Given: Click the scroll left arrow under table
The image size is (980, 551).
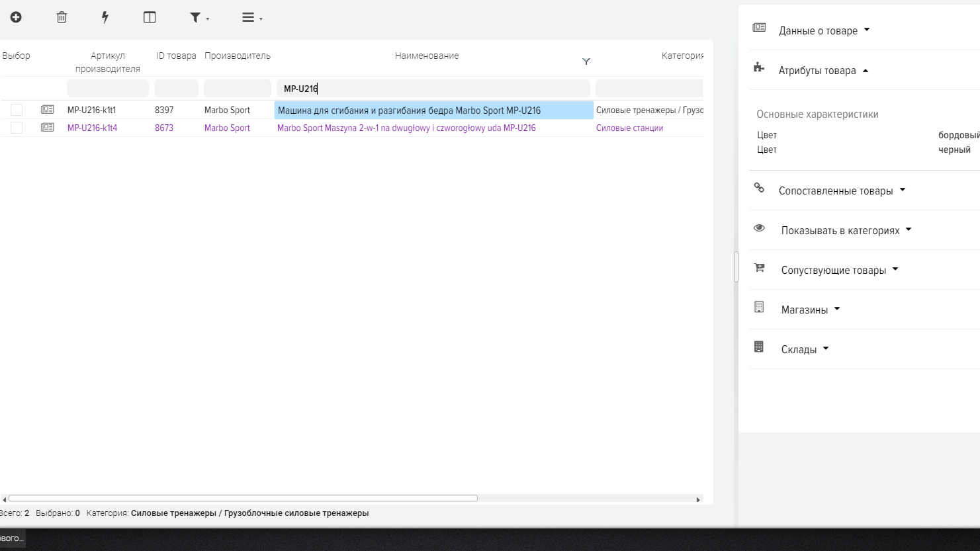Looking at the screenshot, I should click(x=4, y=499).
